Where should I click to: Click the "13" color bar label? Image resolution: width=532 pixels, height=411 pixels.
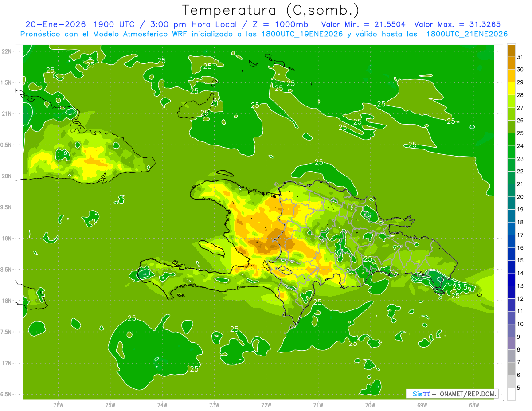point(520,286)
